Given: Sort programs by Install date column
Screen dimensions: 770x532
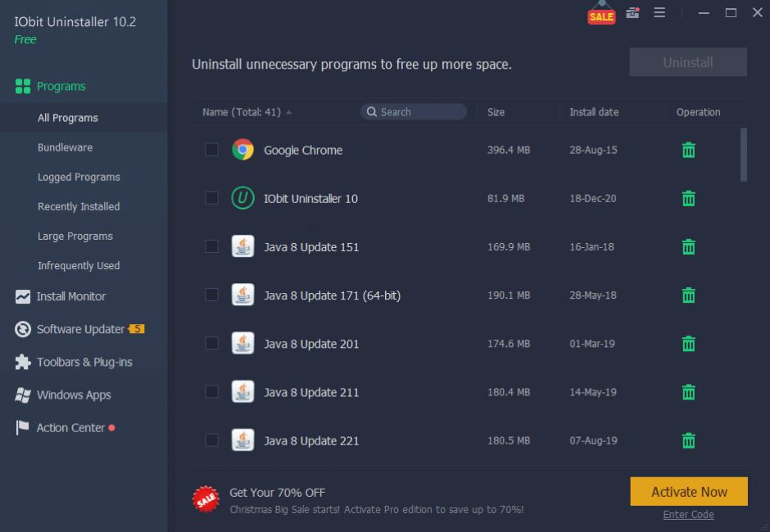Looking at the screenshot, I should point(594,112).
